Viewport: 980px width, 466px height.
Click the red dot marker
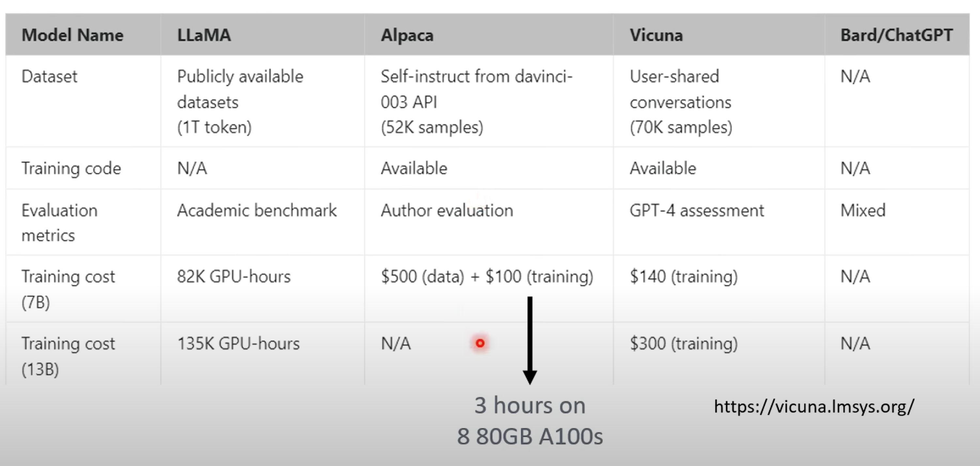point(480,344)
